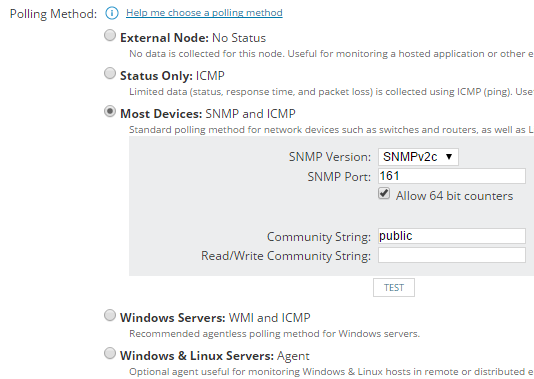The image size is (534, 379).
Task: Click the 'Community String:' label
Action: coord(319,237)
